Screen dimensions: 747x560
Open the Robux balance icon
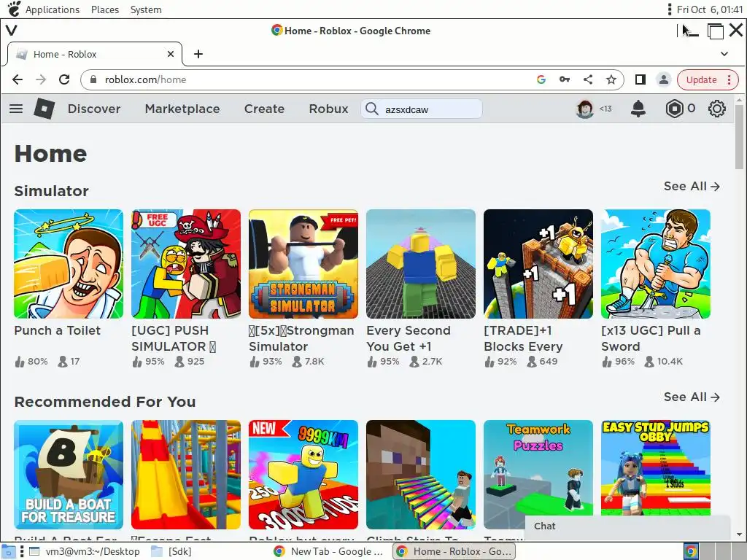click(675, 109)
